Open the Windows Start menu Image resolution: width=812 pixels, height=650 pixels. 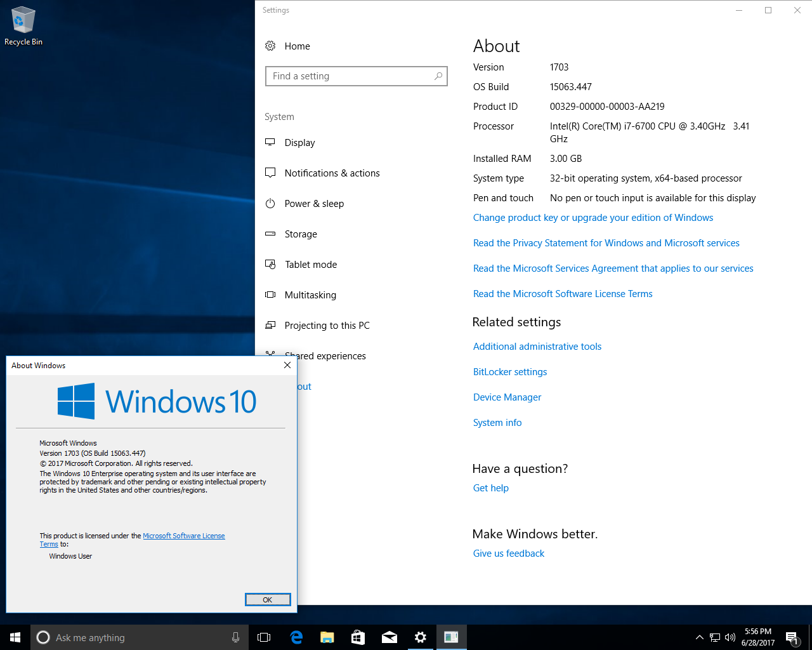pos(15,637)
